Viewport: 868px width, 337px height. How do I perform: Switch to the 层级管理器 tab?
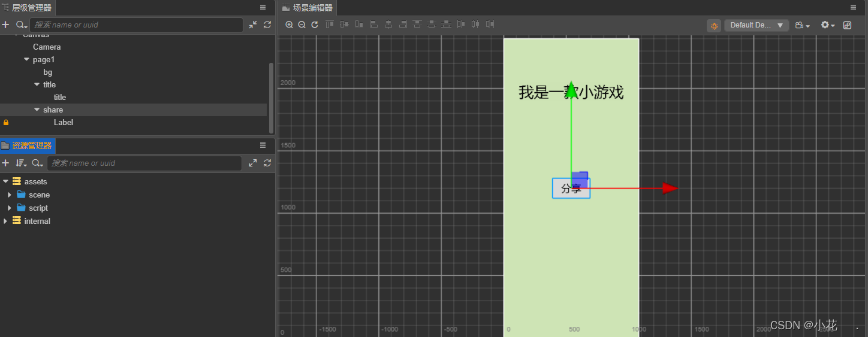click(28, 8)
